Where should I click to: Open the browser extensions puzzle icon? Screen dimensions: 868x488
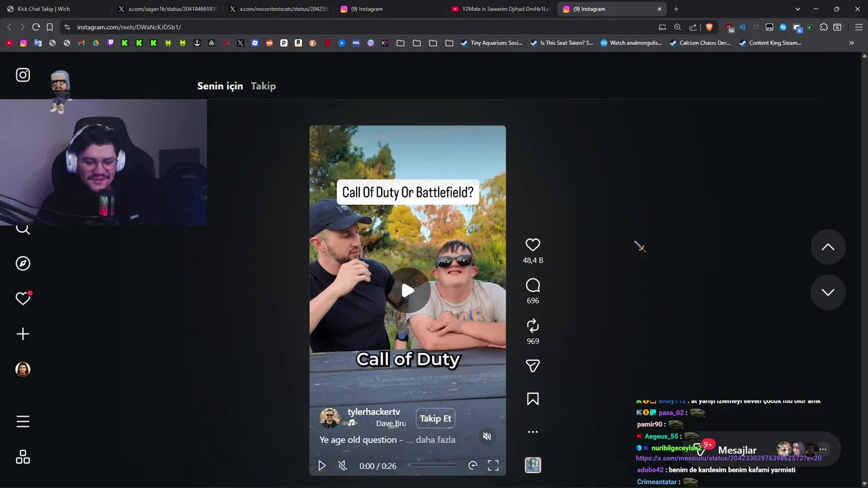pos(823,27)
